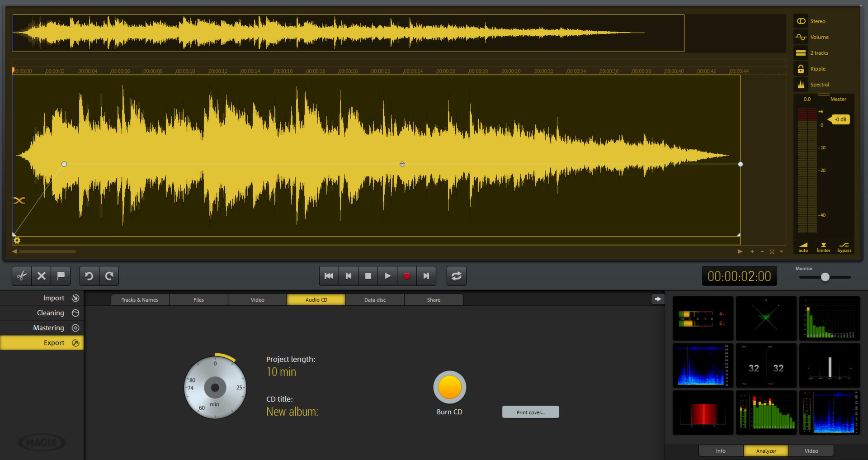This screenshot has width=868, height=460.
Task: Click the scissors cut tool
Action: (21, 276)
